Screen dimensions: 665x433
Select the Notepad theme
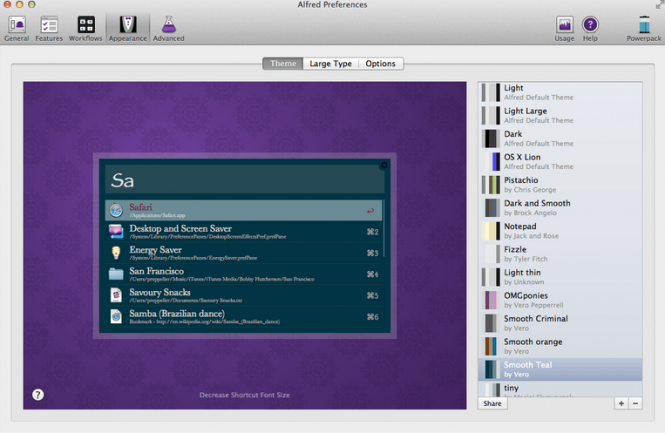pos(560,231)
